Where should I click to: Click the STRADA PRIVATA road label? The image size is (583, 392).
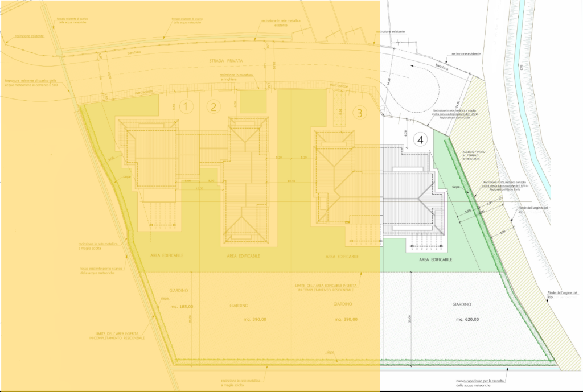[226, 60]
